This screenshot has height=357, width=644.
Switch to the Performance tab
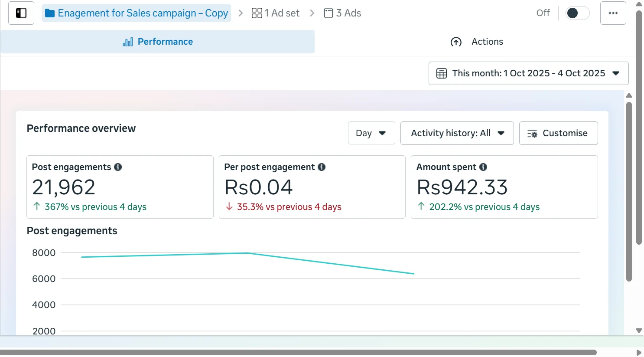157,42
